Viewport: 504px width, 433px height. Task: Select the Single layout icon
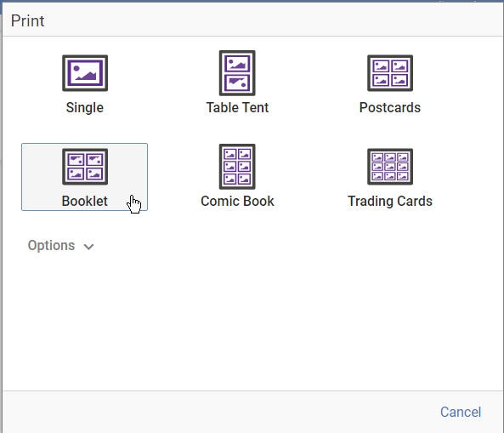(85, 73)
